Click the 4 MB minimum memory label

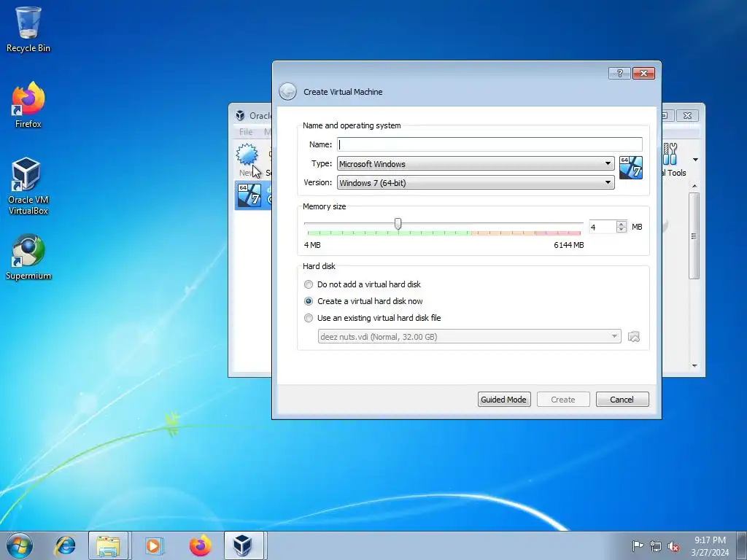312,245
